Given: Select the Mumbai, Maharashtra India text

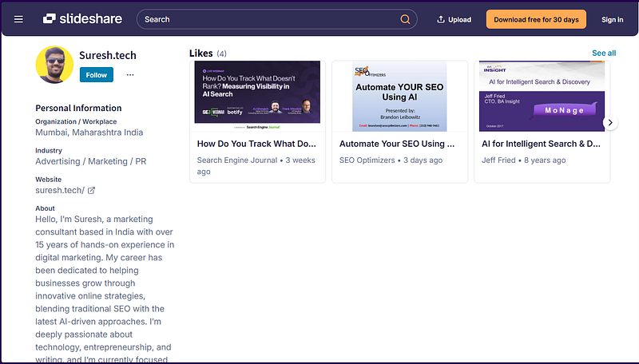Looking at the screenshot, I should tap(89, 133).
